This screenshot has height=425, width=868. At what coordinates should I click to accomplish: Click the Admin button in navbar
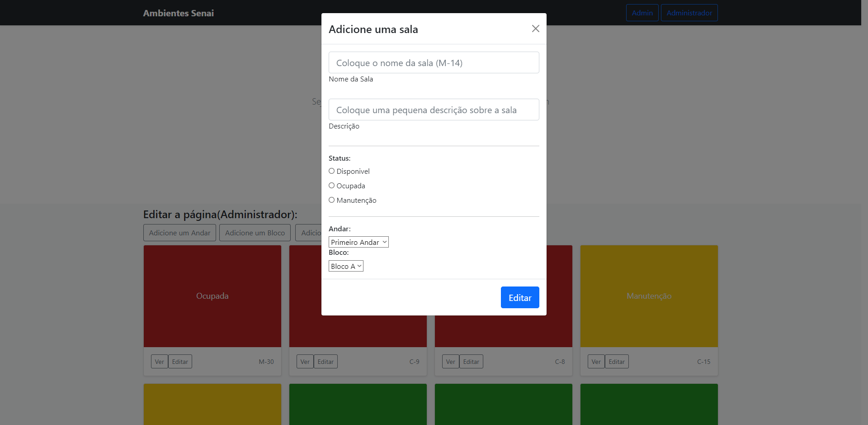(642, 13)
